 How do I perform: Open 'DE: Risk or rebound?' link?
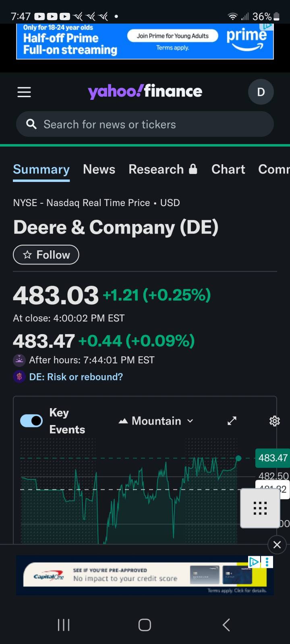coord(76,377)
